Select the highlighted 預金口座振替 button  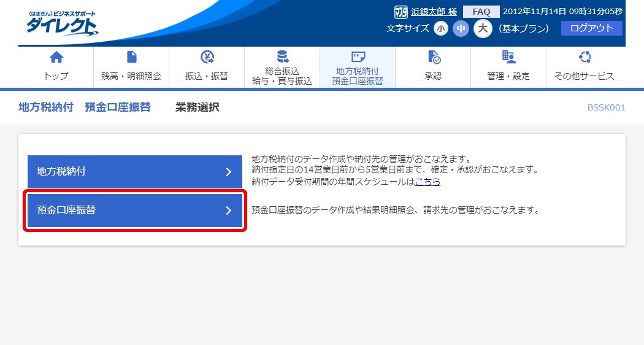(x=134, y=211)
